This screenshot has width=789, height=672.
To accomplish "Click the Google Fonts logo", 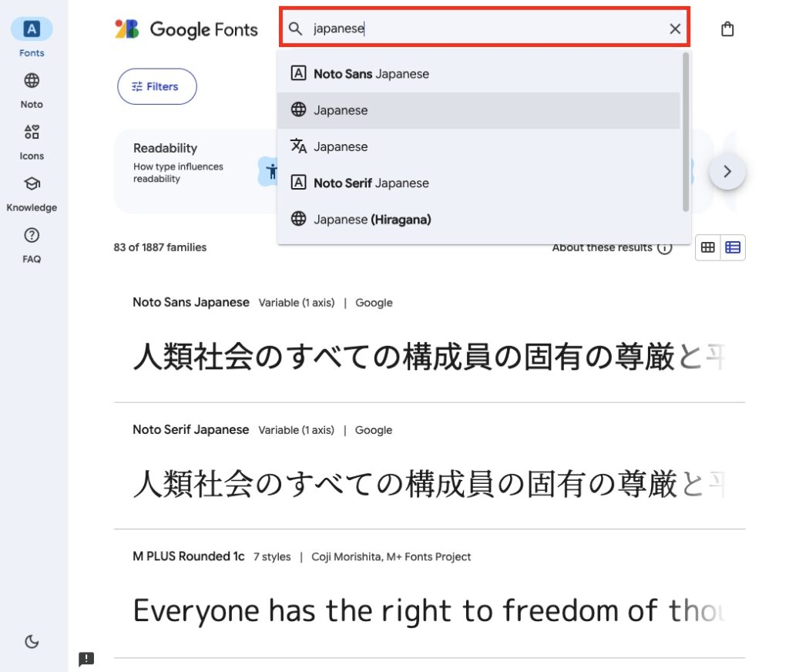I will [187, 29].
